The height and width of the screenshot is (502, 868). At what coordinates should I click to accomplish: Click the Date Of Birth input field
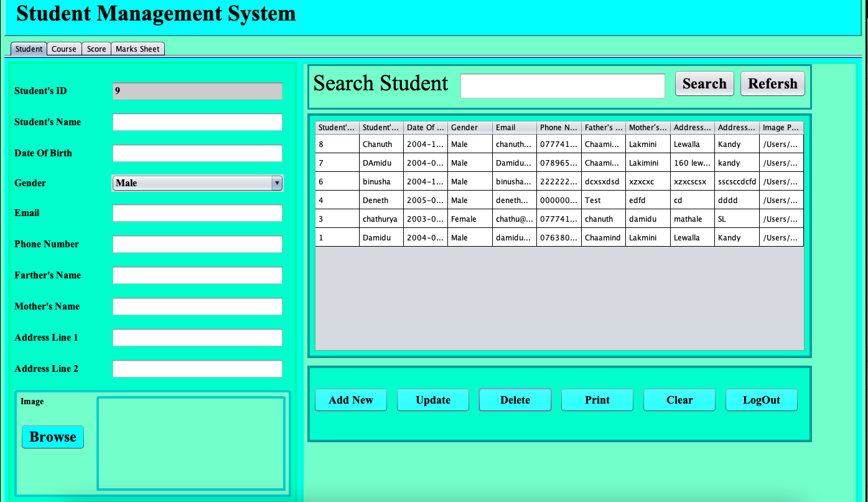click(197, 153)
